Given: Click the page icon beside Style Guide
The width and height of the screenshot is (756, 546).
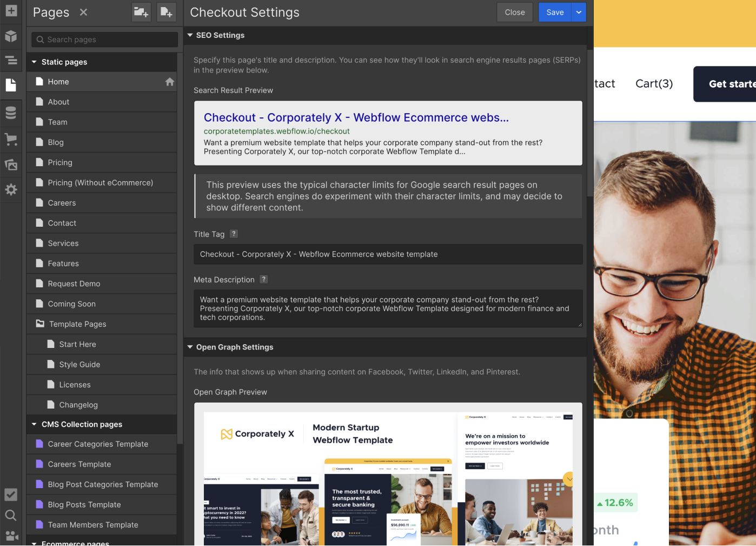Looking at the screenshot, I should pyautogui.click(x=51, y=364).
